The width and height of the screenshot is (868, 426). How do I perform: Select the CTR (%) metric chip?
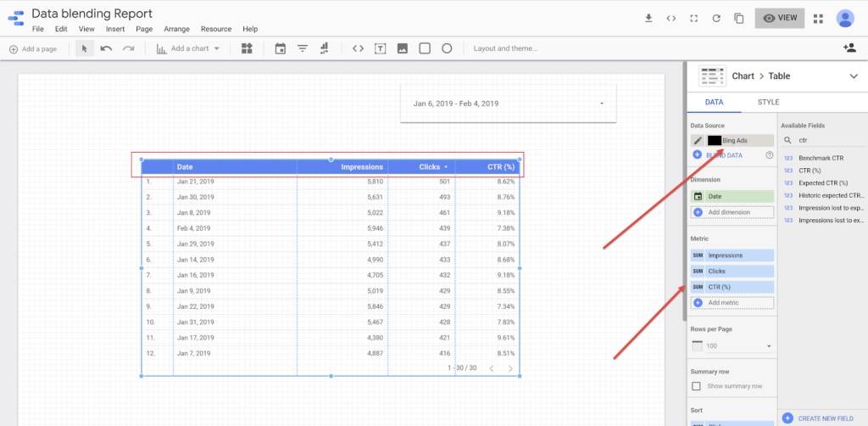732,287
